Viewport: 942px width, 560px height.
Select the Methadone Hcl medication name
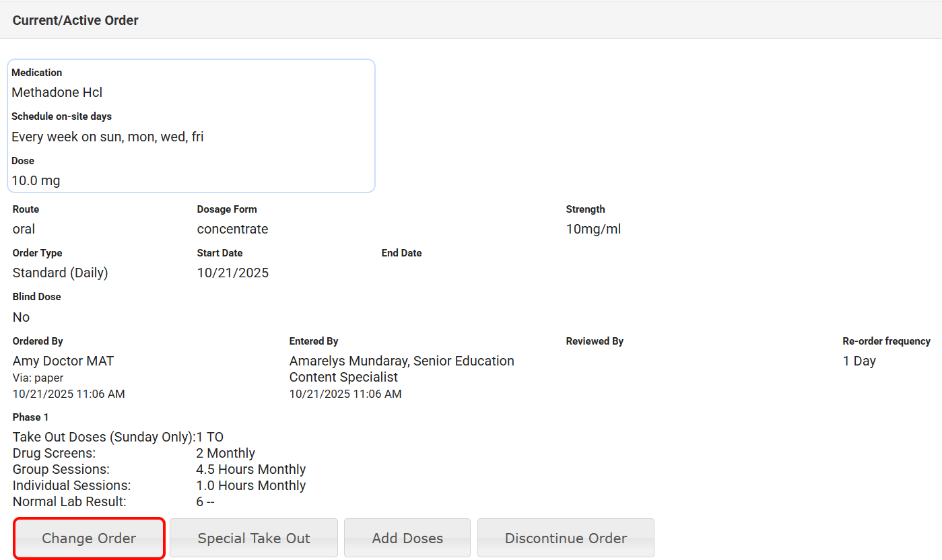tap(57, 92)
